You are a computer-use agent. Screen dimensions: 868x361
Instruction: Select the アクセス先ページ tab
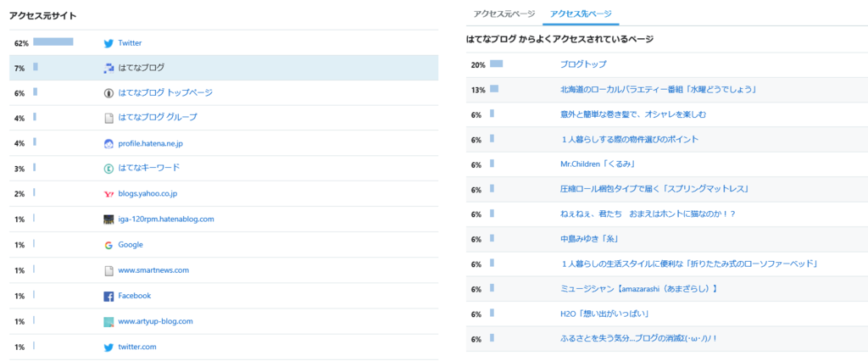click(581, 14)
